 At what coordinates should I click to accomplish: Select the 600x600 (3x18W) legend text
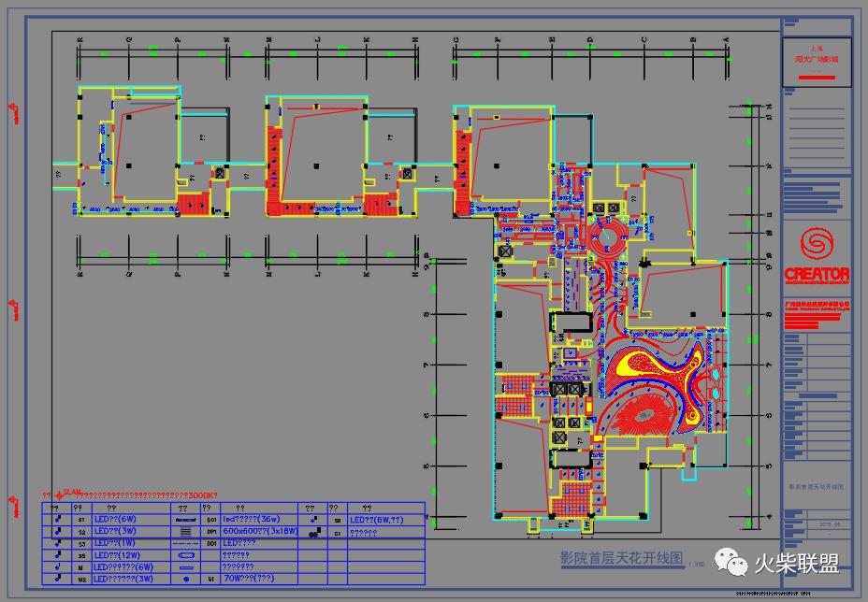259,530
